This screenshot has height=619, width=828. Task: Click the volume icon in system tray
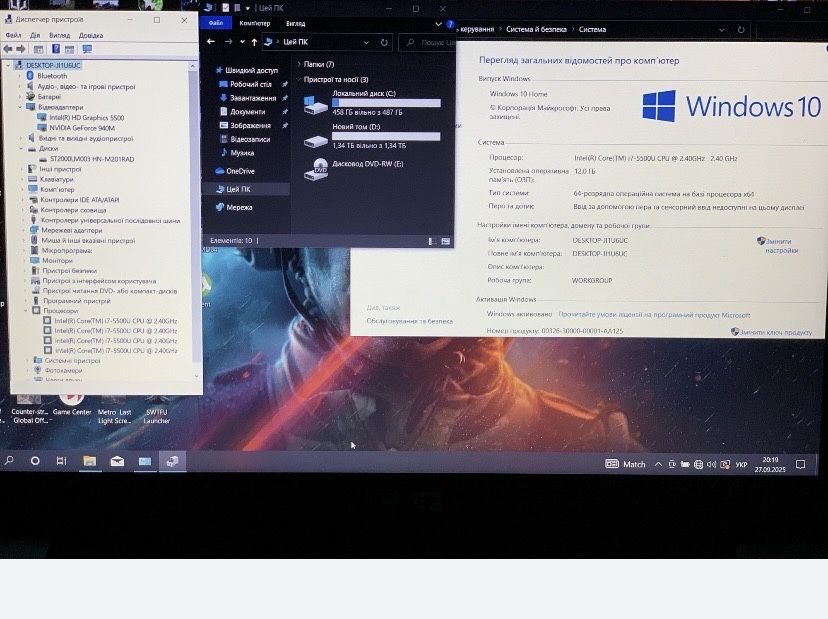711,464
